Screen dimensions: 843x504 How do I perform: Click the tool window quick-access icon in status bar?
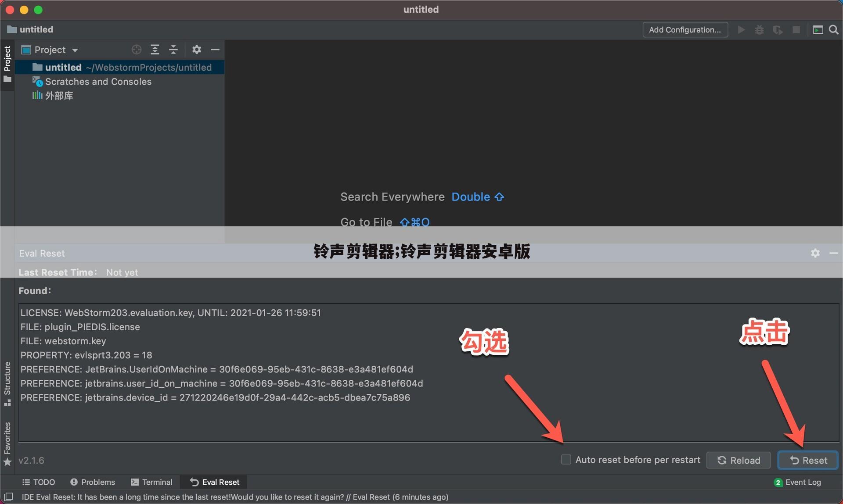pos(8,497)
